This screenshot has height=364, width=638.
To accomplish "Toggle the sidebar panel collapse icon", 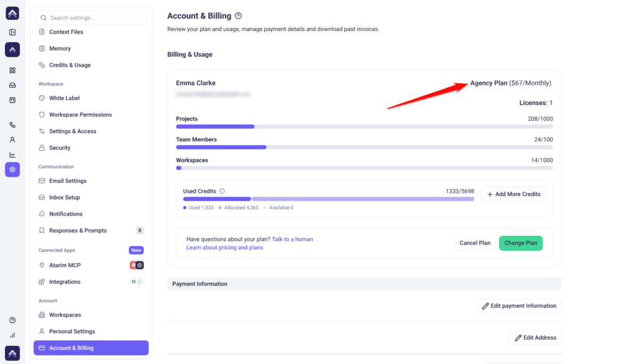I will [12, 32].
